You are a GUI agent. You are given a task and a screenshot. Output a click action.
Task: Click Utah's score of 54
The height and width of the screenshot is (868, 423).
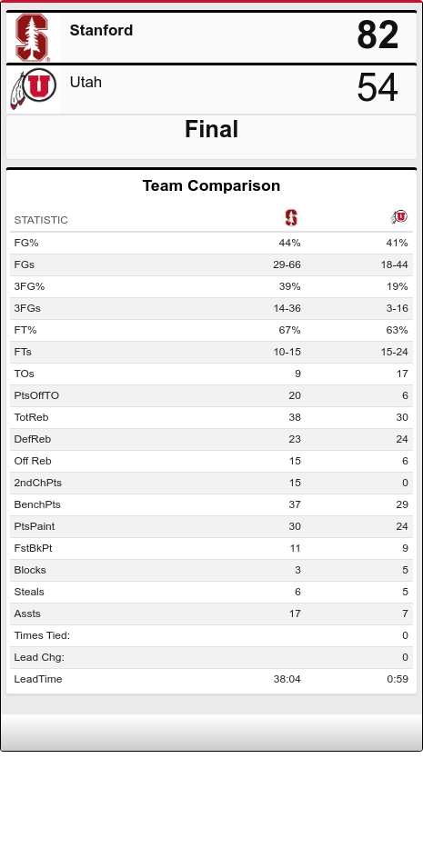point(378,87)
